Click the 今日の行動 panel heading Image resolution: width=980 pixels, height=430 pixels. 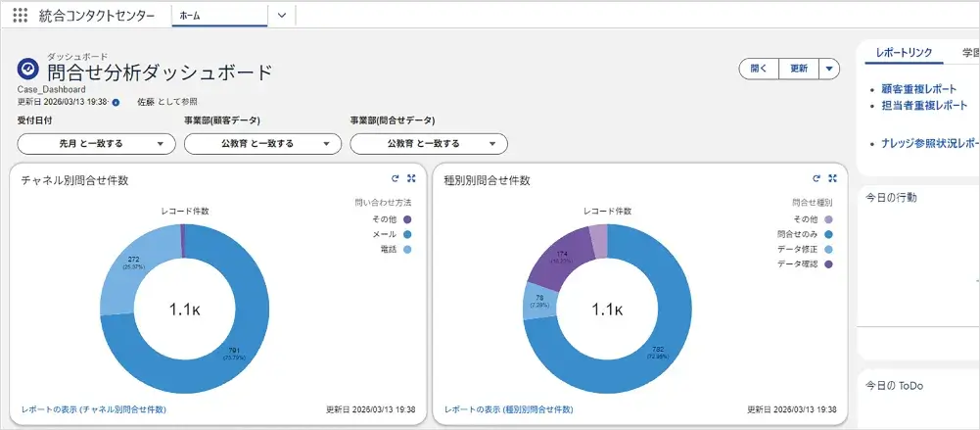(x=891, y=198)
